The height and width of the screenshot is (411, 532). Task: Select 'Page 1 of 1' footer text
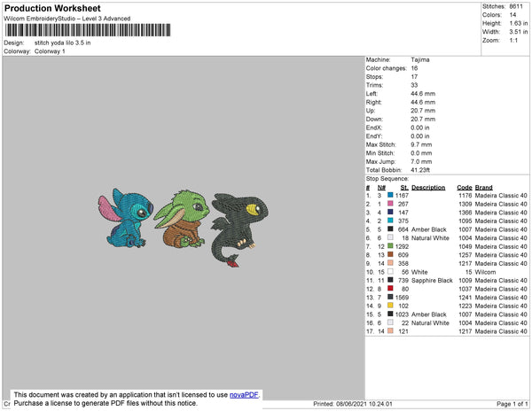[x=512, y=404]
